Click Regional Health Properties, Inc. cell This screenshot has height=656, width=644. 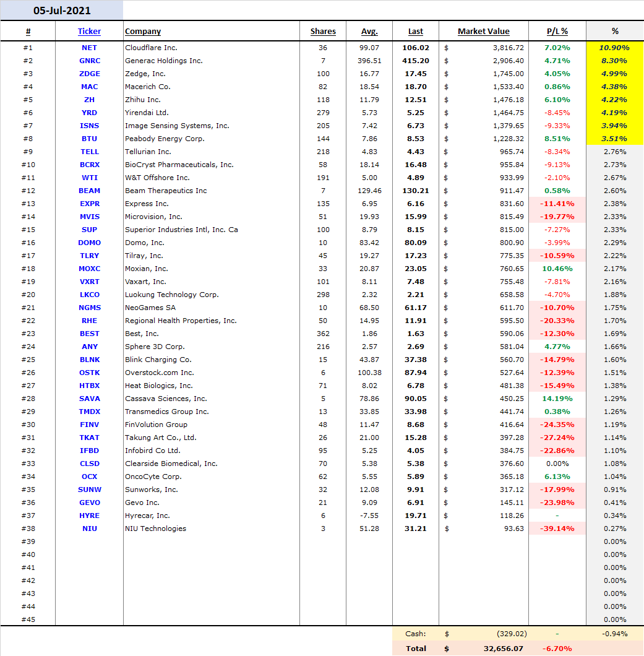pos(212,321)
